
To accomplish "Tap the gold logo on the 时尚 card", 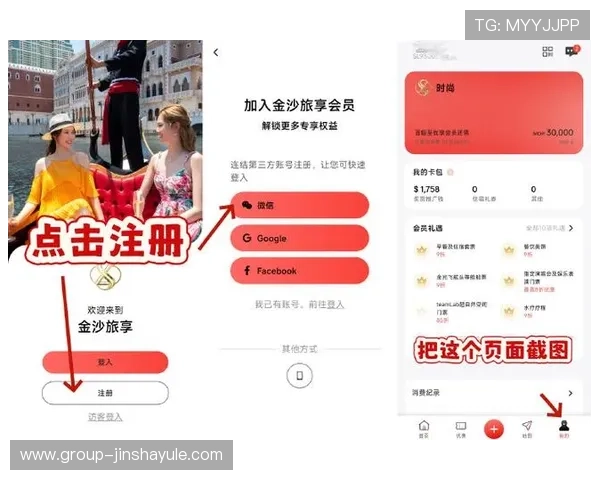I will tap(423, 88).
